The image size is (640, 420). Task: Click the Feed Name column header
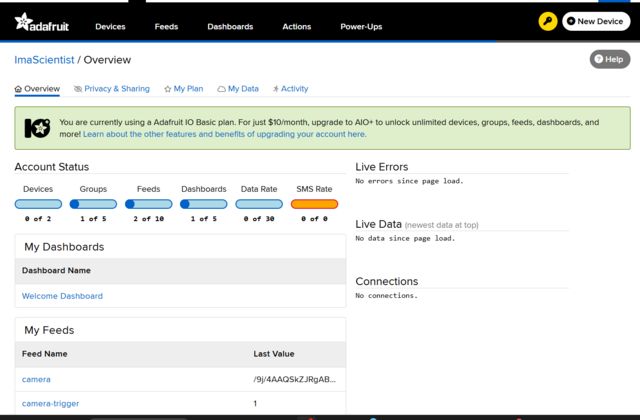tap(44, 354)
